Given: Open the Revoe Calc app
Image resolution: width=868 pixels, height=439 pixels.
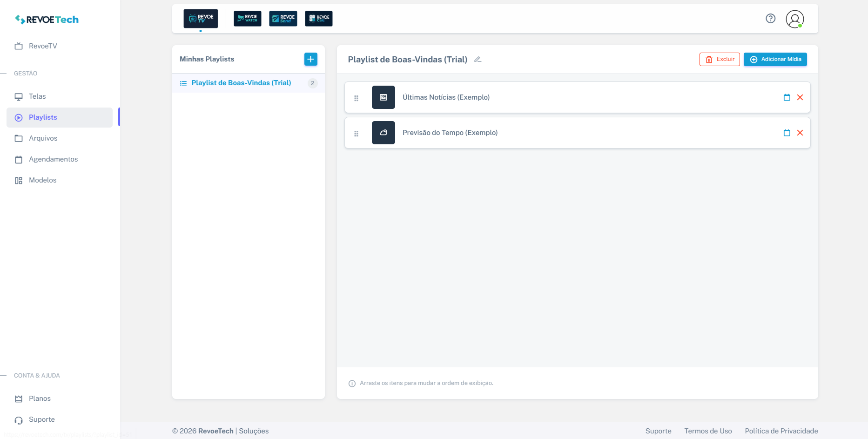Looking at the screenshot, I should pos(319,19).
